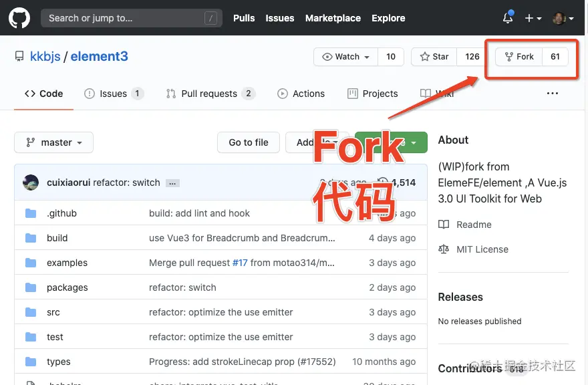Open the .github folder
Image resolution: width=588 pixels, height=385 pixels.
pyautogui.click(x=62, y=213)
